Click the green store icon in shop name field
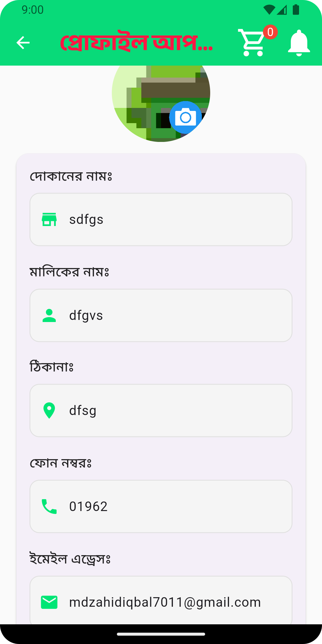322x644 pixels. (x=49, y=219)
